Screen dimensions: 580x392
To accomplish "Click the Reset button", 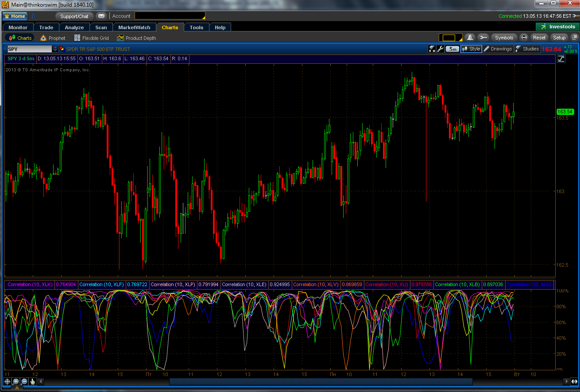I will coord(539,38).
